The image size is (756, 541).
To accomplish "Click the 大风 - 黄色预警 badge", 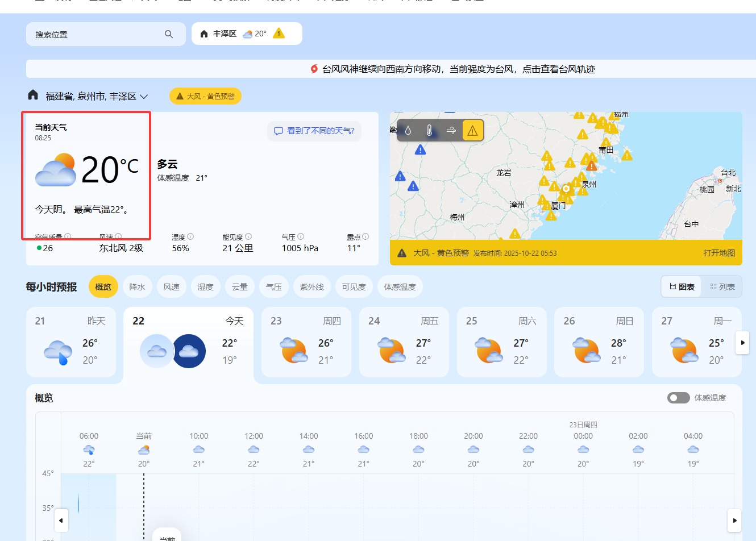I will pos(205,96).
